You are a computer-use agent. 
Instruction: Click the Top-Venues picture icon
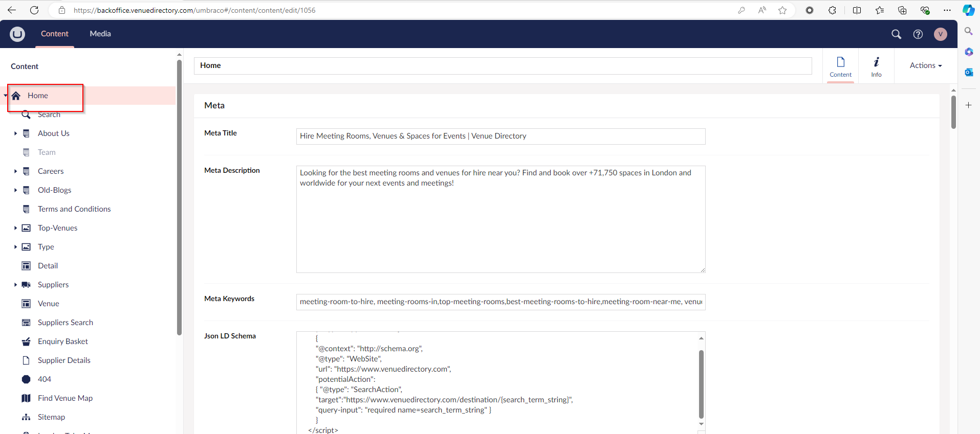26,228
